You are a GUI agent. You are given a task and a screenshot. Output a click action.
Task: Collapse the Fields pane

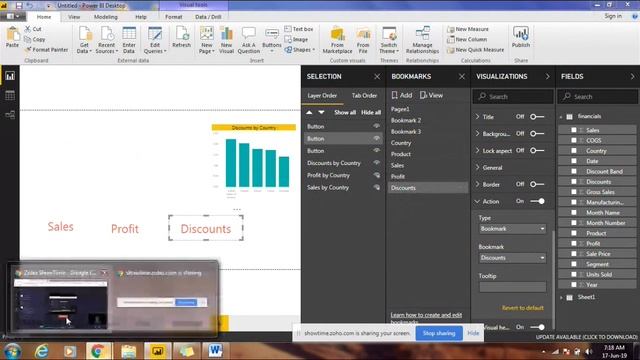click(632, 76)
